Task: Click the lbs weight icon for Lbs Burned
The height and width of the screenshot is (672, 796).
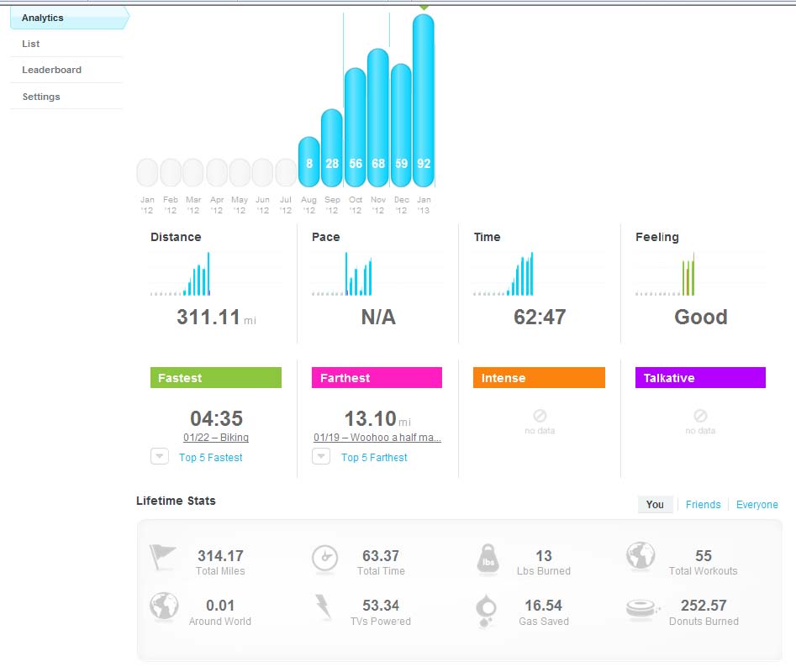Action: [488, 559]
